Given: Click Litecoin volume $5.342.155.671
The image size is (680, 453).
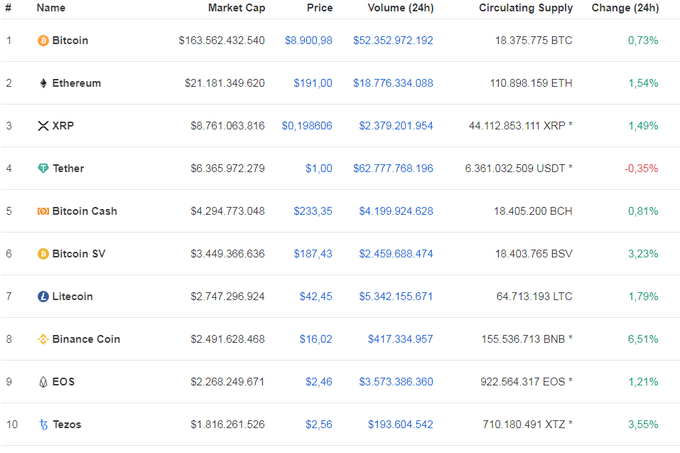Looking at the screenshot, I should (x=396, y=297).
